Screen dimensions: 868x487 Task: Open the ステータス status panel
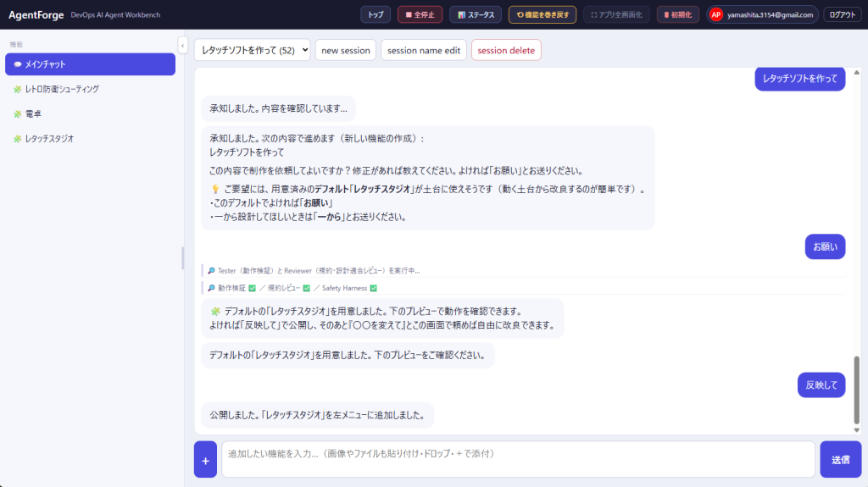point(476,15)
